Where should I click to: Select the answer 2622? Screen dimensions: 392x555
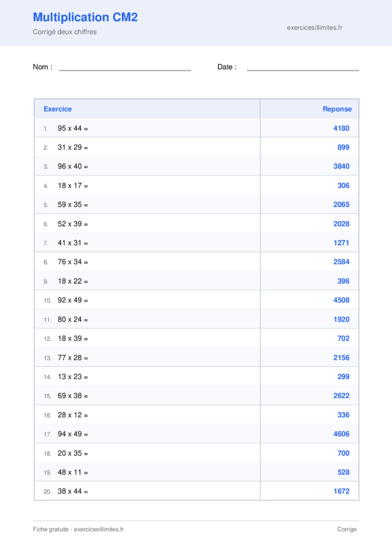click(342, 396)
